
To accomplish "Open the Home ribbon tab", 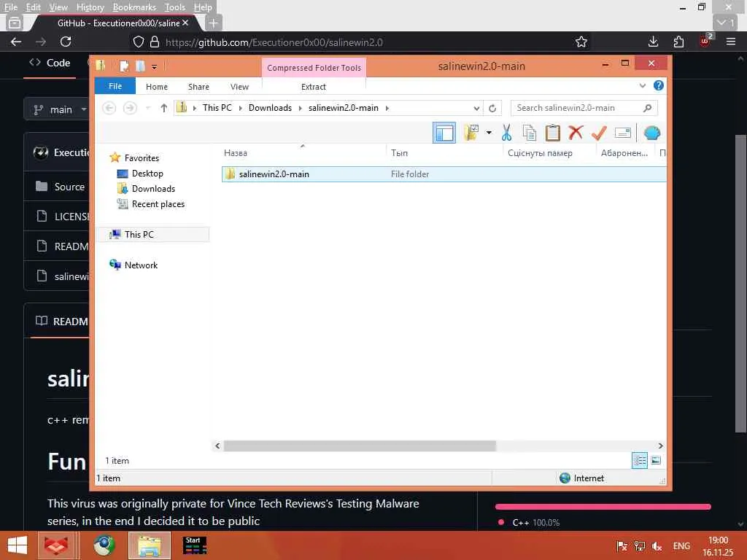I will [x=157, y=87].
